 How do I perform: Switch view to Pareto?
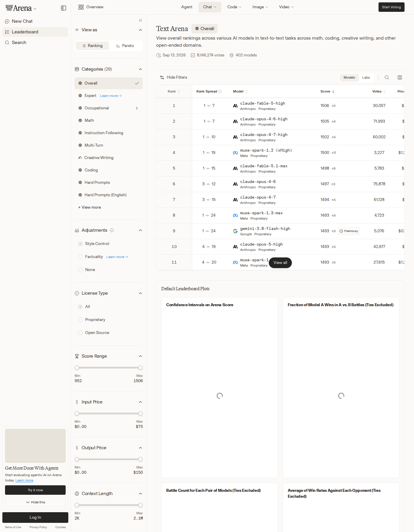point(125,46)
